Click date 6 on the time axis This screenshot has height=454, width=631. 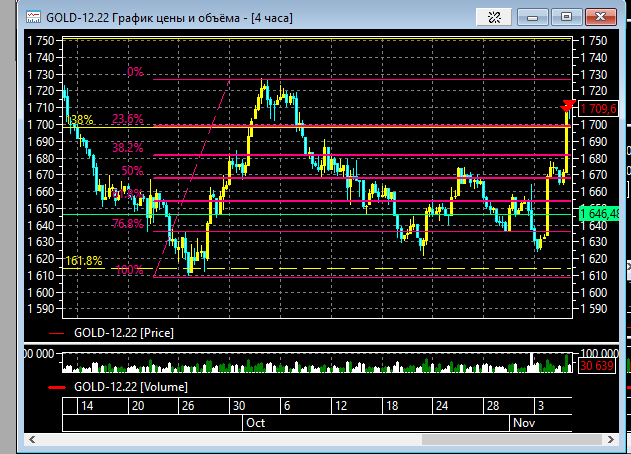[287, 406]
